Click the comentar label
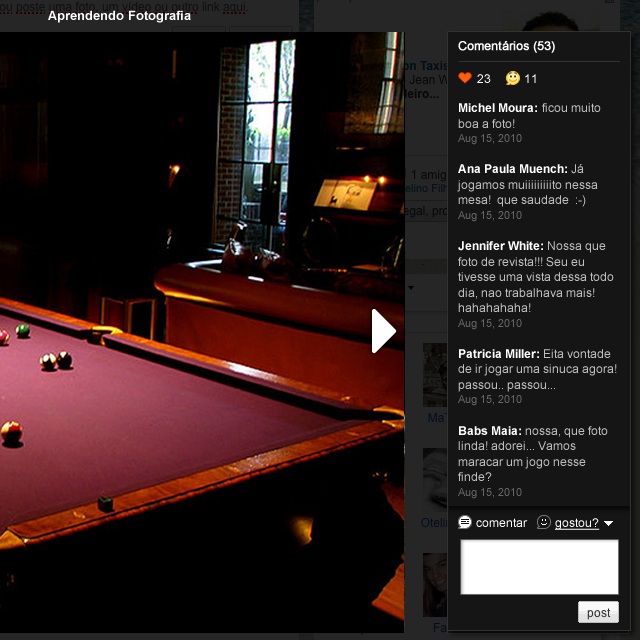640x640 pixels. click(501, 523)
